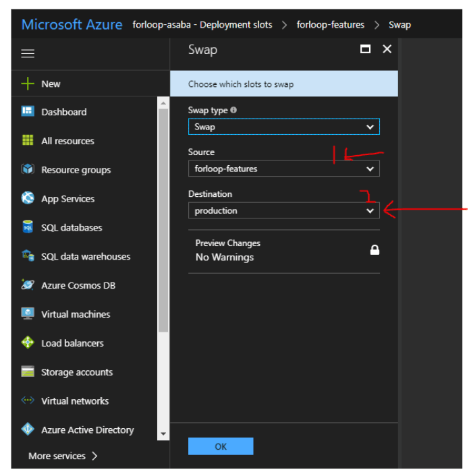Click the Microsoft Azure logo link
This screenshot has width=471, height=476.
point(72,24)
